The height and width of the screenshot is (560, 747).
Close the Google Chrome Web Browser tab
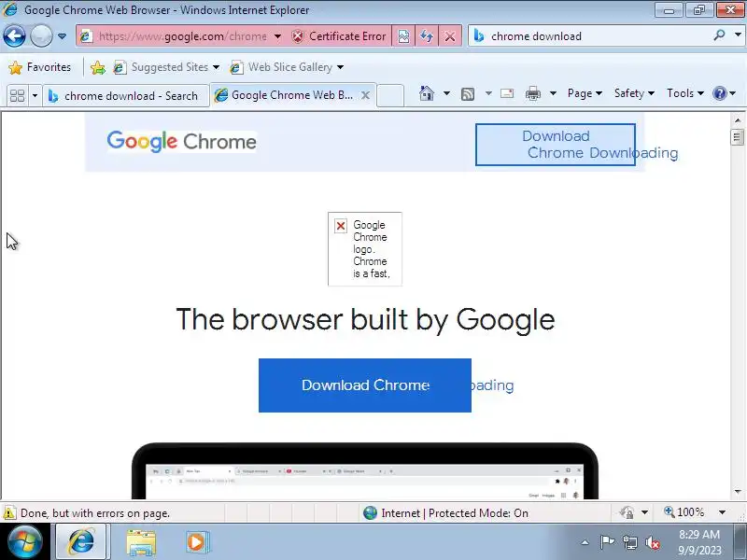pyautogui.click(x=365, y=95)
